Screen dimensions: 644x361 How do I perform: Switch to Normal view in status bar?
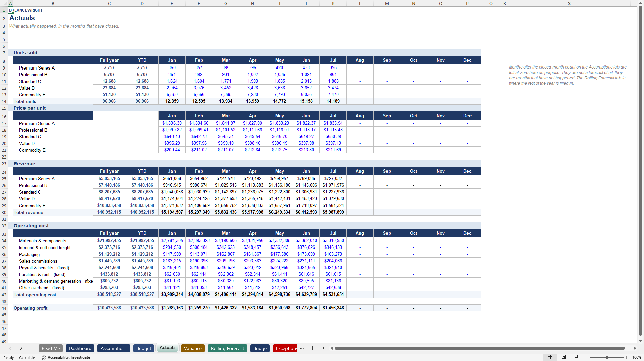click(x=550, y=357)
